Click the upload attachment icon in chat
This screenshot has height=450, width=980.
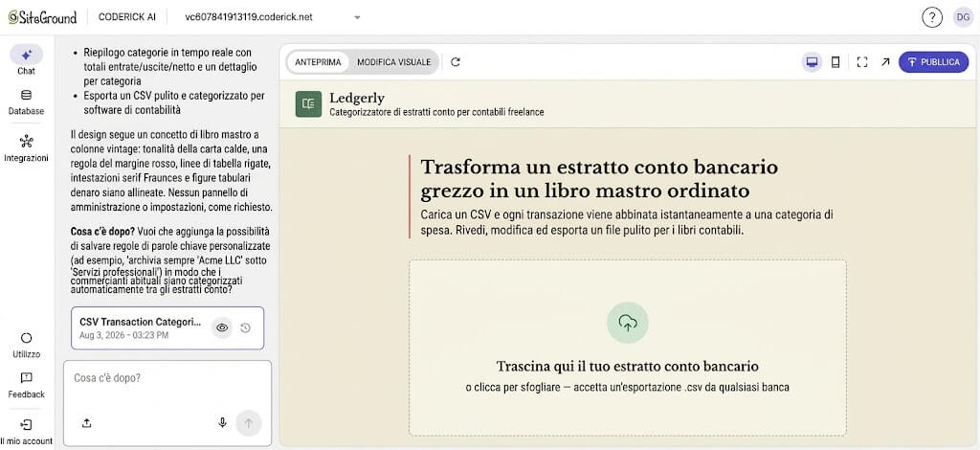(86, 423)
